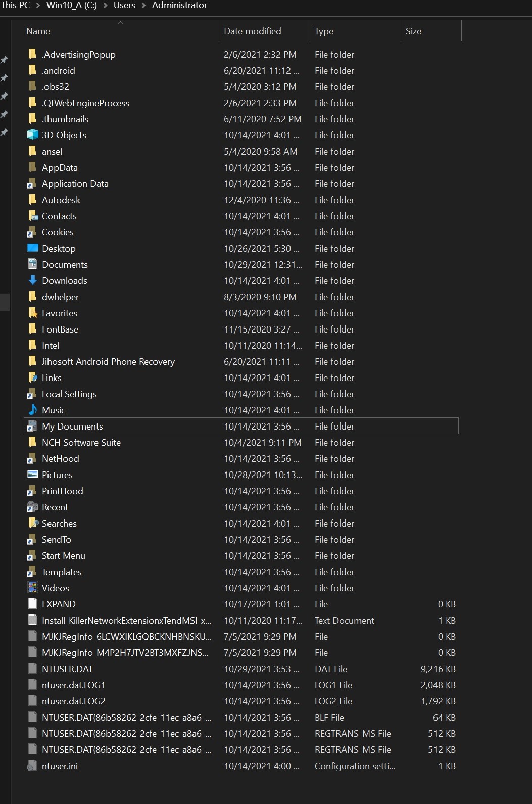Expand breadcrumb chevron after Win10_A (C:)
Image resolution: width=532 pixels, height=804 pixels.
point(105,5)
